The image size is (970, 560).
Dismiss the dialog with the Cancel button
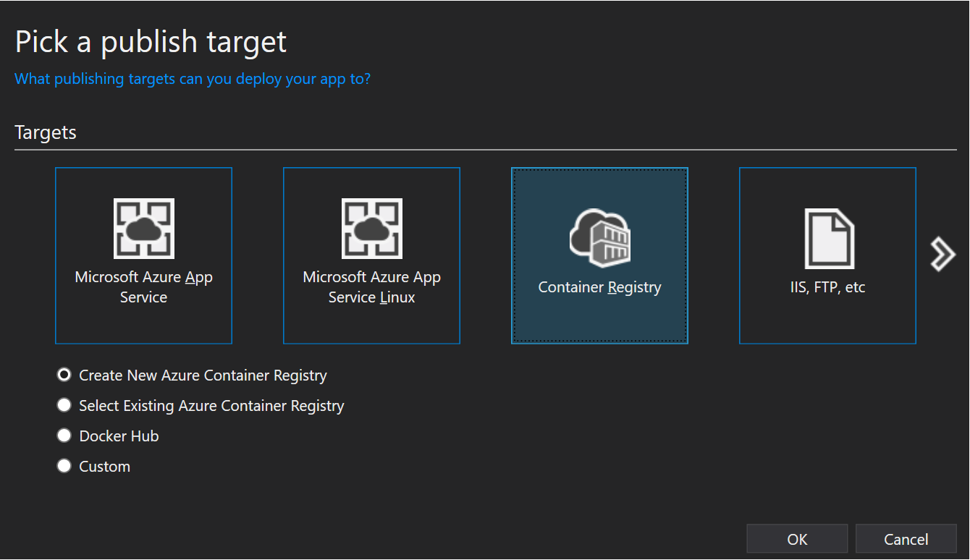point(906,539)
